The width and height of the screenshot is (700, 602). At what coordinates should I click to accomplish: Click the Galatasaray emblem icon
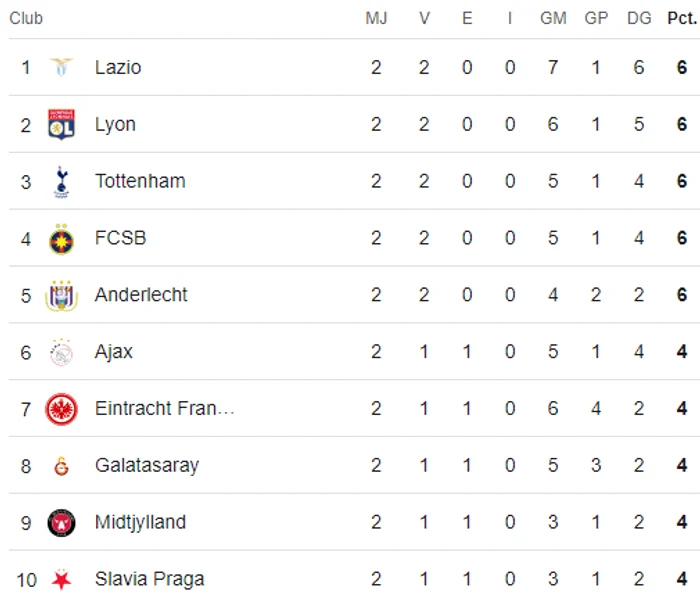pyautogui.click(x=61, y=466)
